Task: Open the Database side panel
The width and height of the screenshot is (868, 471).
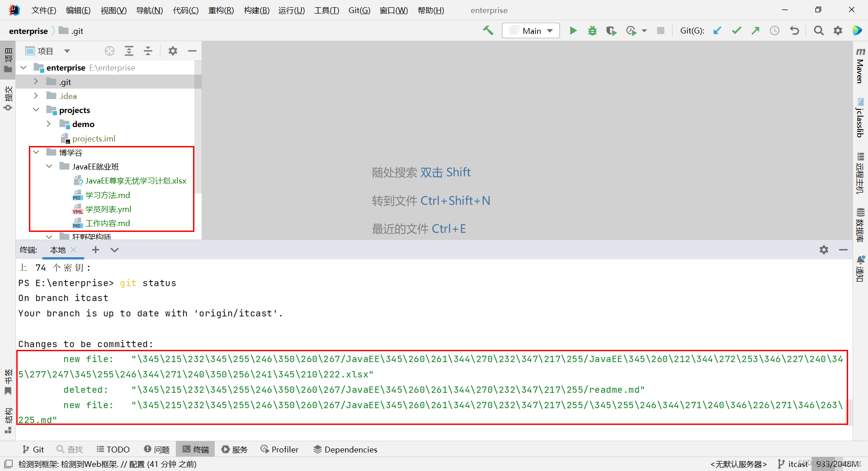Action: coord(860,225)
